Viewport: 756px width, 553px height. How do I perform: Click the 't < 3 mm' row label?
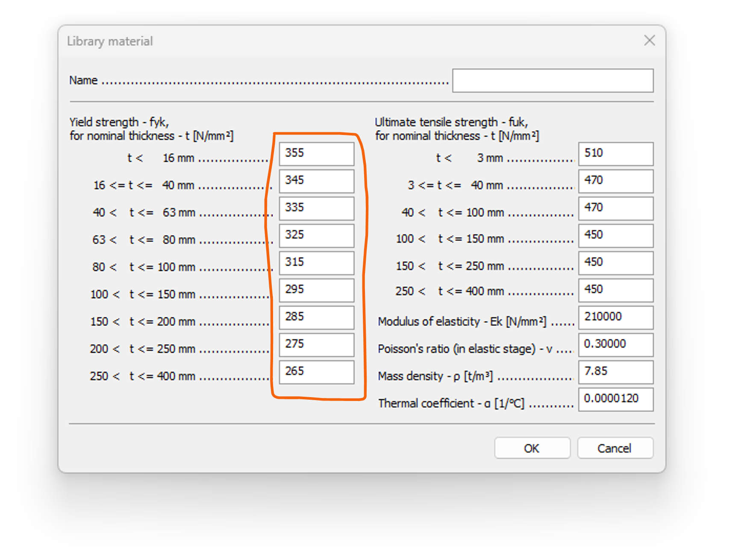tap(469, 158)
